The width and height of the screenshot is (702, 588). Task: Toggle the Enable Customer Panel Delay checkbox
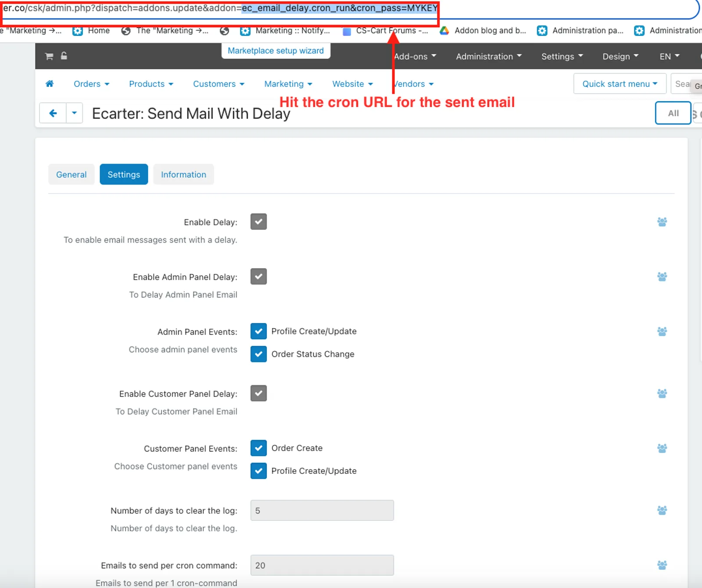tap(258, 393)
